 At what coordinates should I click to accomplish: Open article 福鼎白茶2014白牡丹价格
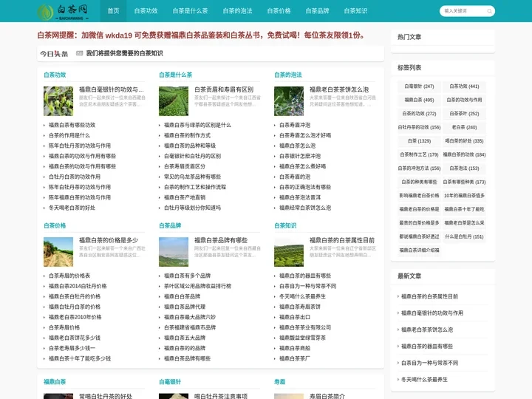78,286
